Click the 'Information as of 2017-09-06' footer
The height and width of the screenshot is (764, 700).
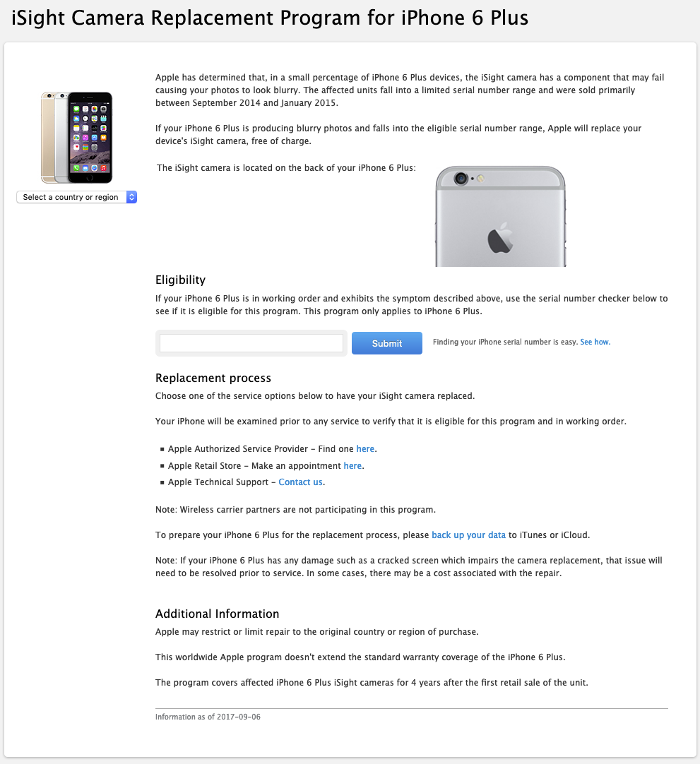[208, 717]
